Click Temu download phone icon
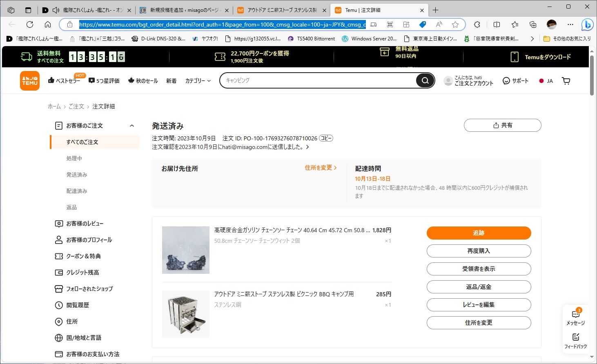Screen dimensions: 597x364 click(515, 57)
